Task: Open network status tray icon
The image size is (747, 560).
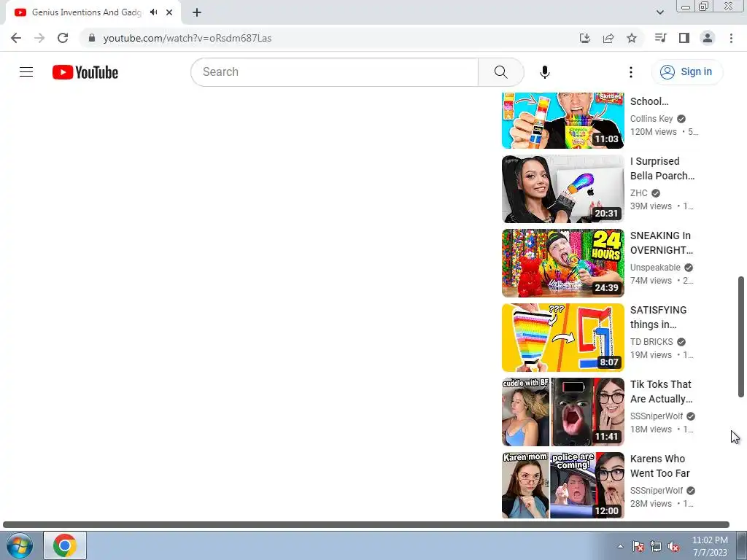Action: [x=656, y=546]
